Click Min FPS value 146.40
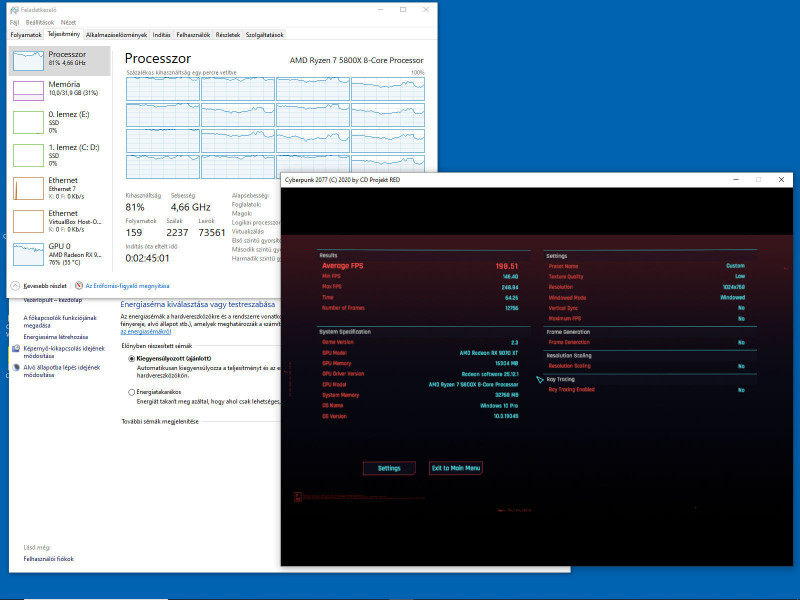Image resolution: width=800 pixels, height=600 pixels. click(x=510, y=277)
